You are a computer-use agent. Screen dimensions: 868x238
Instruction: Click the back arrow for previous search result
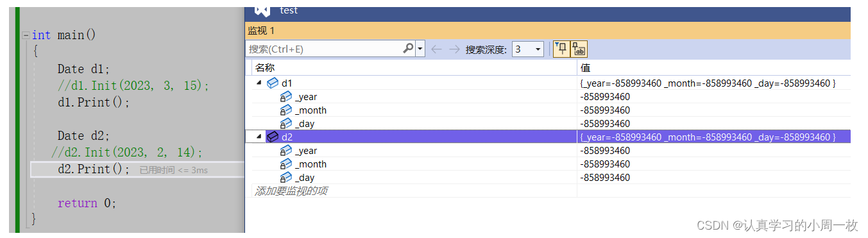coord(436,49)
